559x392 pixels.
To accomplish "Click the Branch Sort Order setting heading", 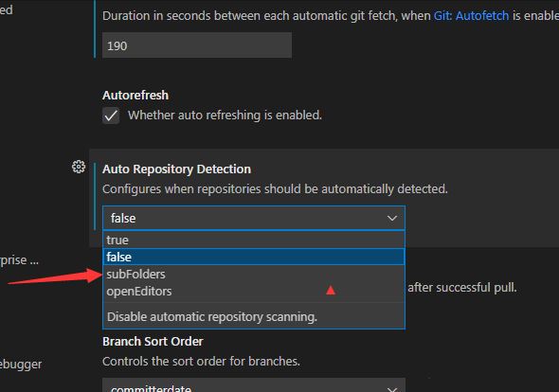I will pos(153,342).
